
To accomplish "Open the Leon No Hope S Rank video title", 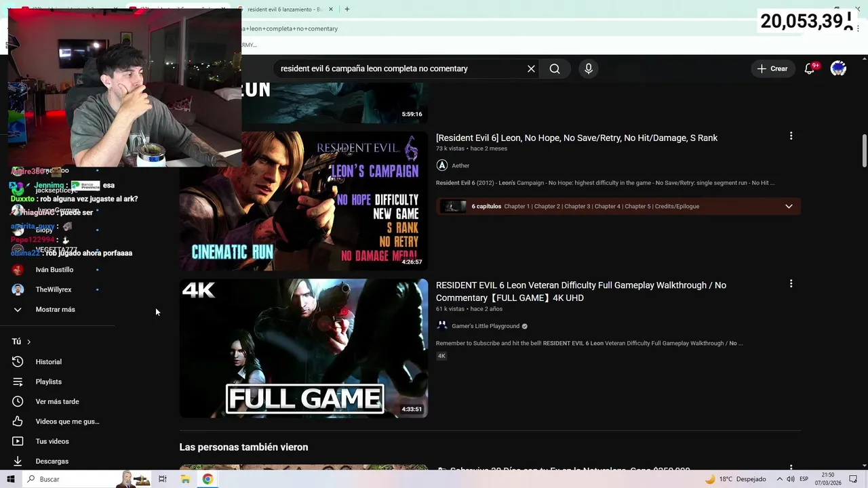I will 576,138.
